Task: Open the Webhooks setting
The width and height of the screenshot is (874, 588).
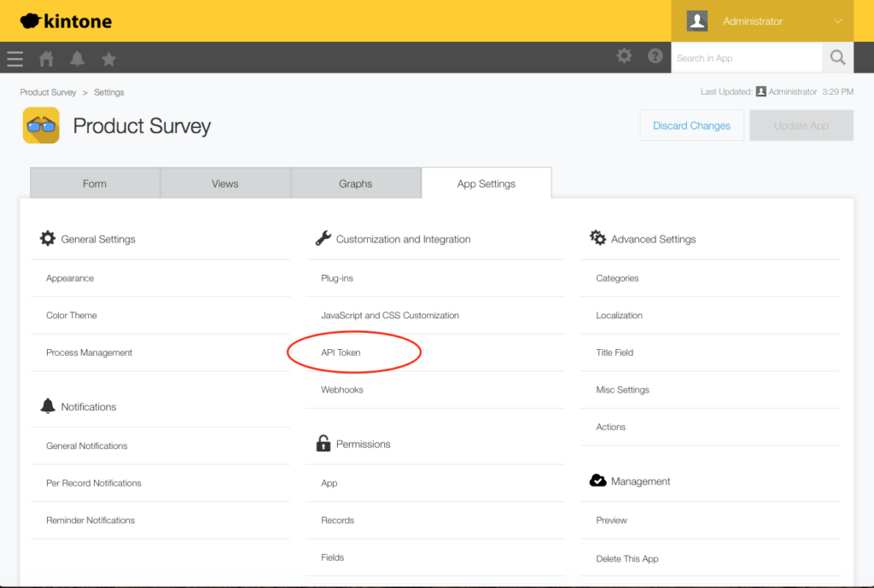Action: click(342, 390)
